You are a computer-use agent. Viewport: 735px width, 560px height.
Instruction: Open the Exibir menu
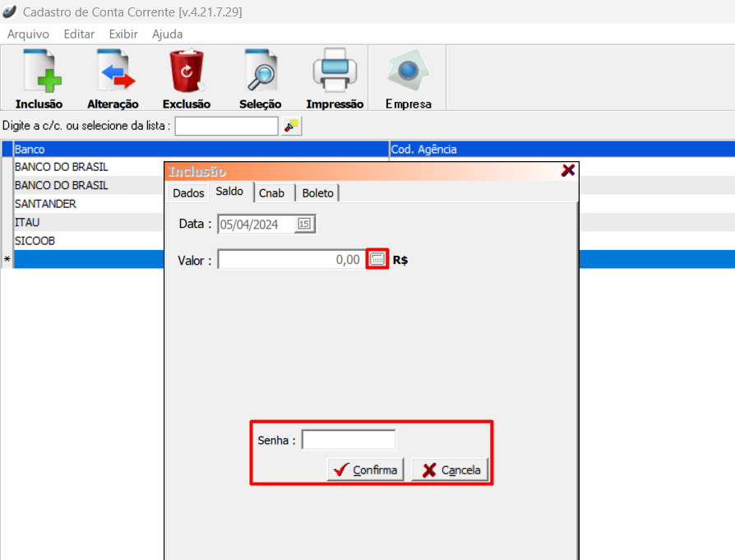[x=123, y=35]
